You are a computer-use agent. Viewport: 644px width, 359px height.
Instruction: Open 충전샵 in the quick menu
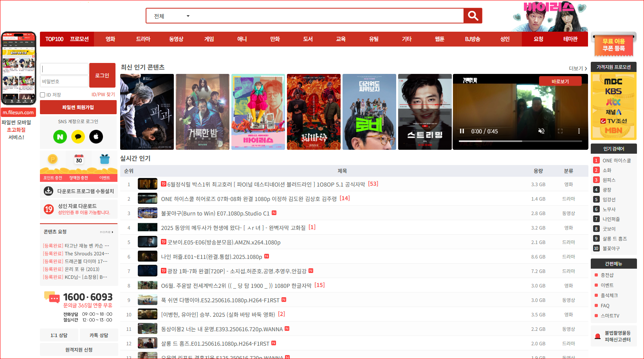tap(607, 275)
